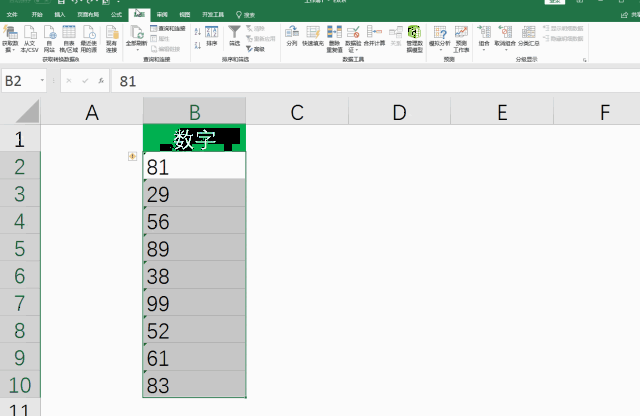Viewport: 640px width, 416px height.
Task: Click the 自表格/区域 (From Table/Range) icon
Action: click(x=69, y=33)
